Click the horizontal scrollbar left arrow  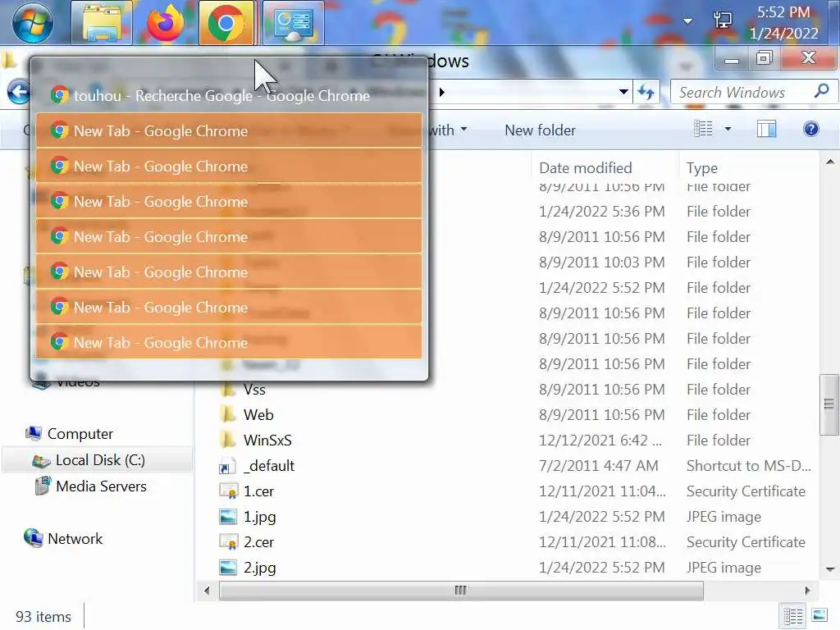coord(207,591)
